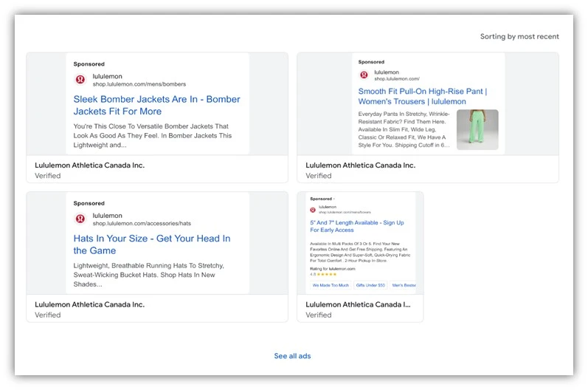Click truncated advertiser name under fourth ad
The width and height of the screenshot is (588, 390).
click(358, 304)
